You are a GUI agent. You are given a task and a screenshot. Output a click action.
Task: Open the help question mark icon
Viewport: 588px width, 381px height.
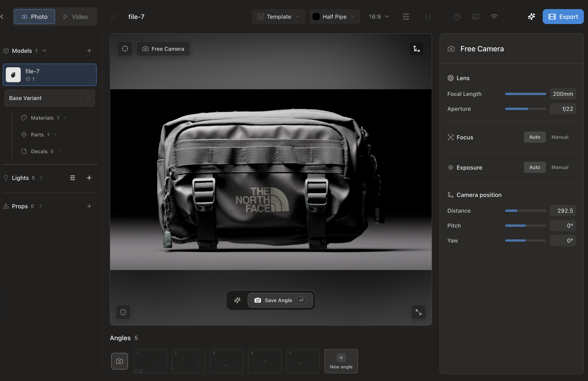457,17
